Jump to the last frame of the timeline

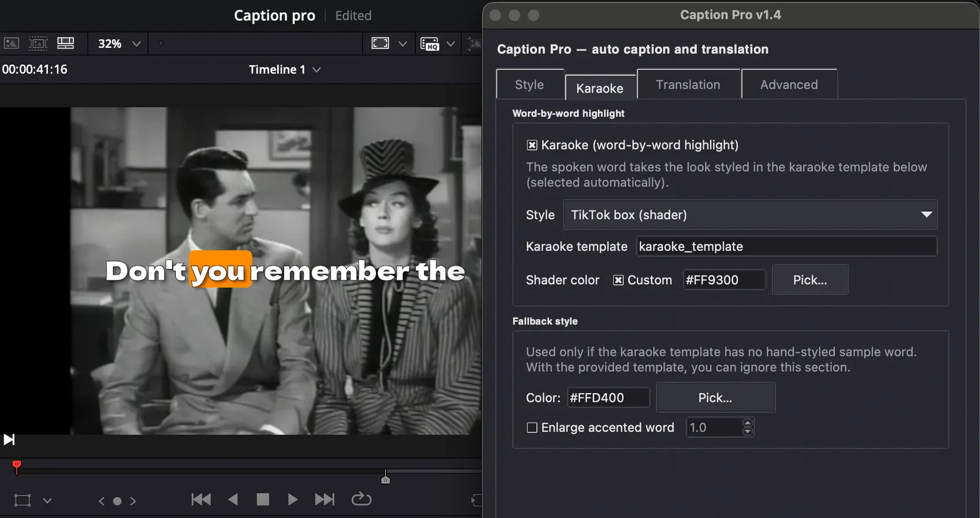point(325,500)
